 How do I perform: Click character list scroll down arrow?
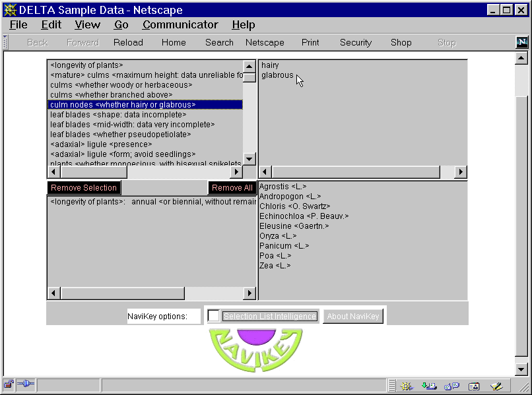249,159
